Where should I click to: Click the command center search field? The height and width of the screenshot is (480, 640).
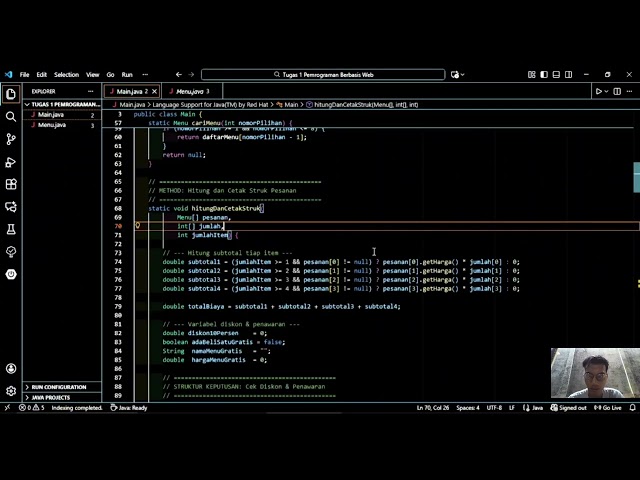tap(323, 75)
